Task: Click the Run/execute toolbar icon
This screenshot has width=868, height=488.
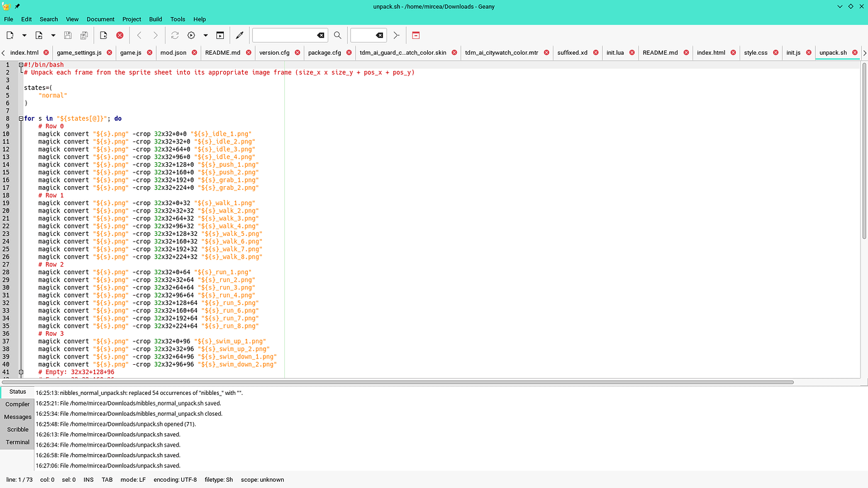Action: [x=220, y=36]
